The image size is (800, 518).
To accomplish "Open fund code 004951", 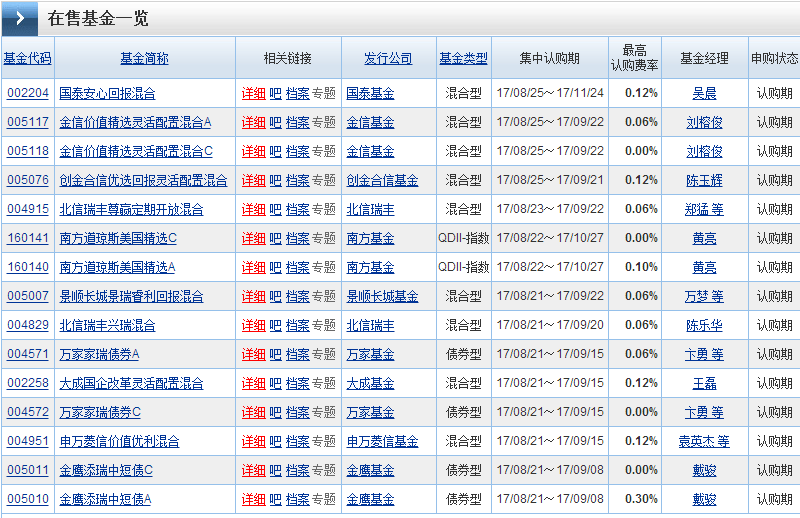I will point(28,441).
